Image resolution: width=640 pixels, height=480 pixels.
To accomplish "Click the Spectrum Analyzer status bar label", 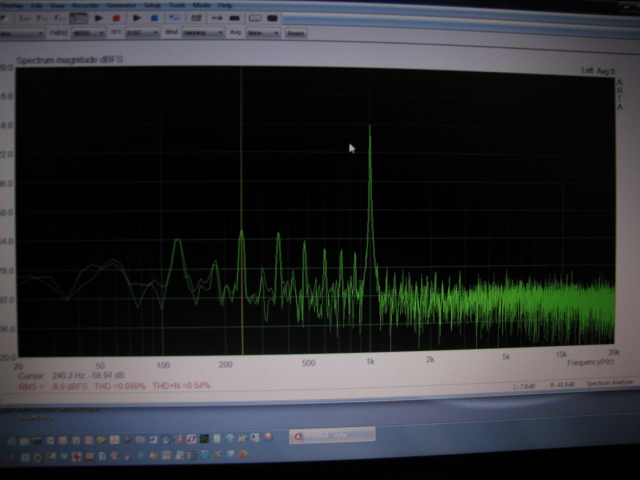I will tap(609, 383).
